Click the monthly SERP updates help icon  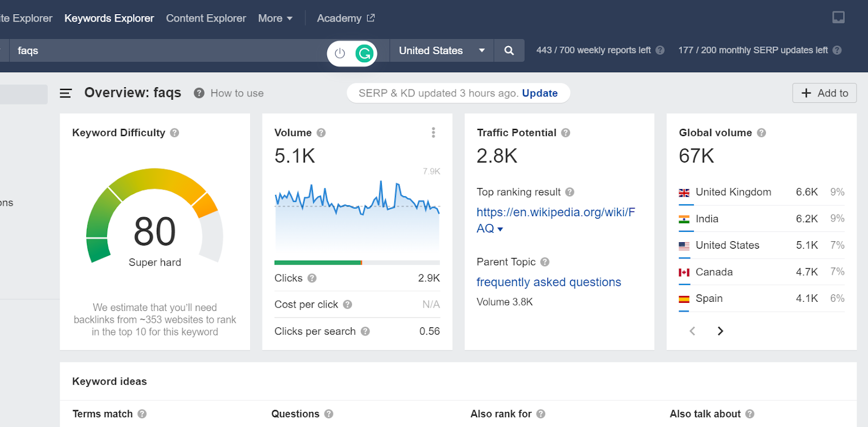[837, 50]
